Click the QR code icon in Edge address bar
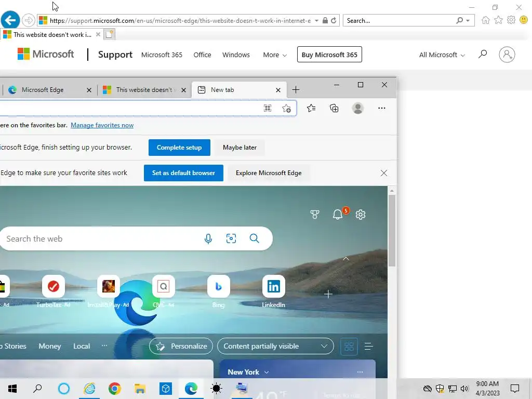The image size is (532, 399). tap(268, 108)
